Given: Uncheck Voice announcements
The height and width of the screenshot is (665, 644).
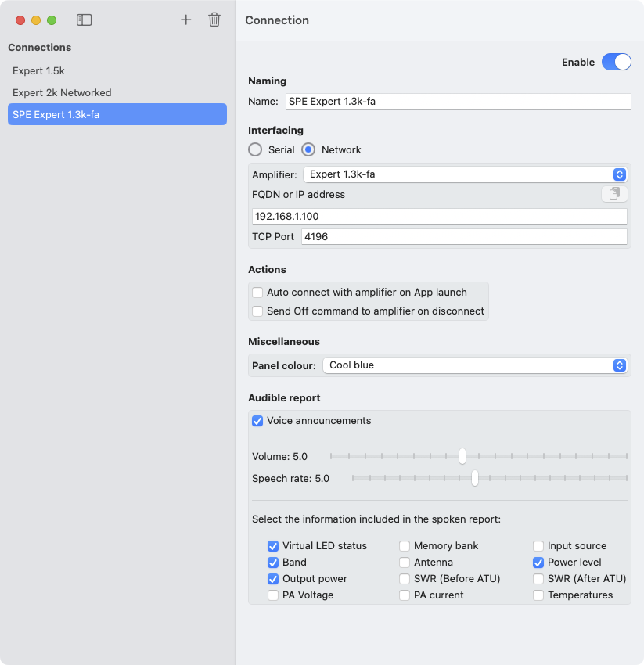Looking at the screenshot, I should pos(257,421).
